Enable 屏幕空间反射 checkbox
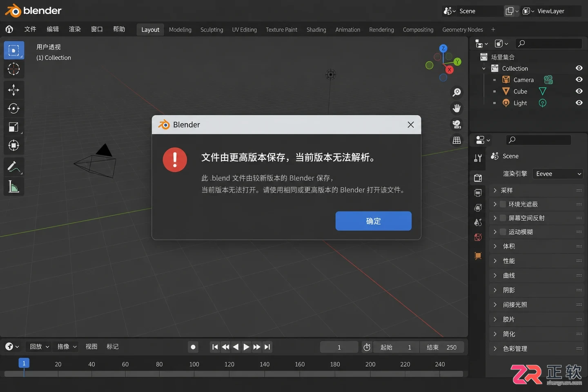The width and height of the screenshot is (588, 392). pos(503,218)
